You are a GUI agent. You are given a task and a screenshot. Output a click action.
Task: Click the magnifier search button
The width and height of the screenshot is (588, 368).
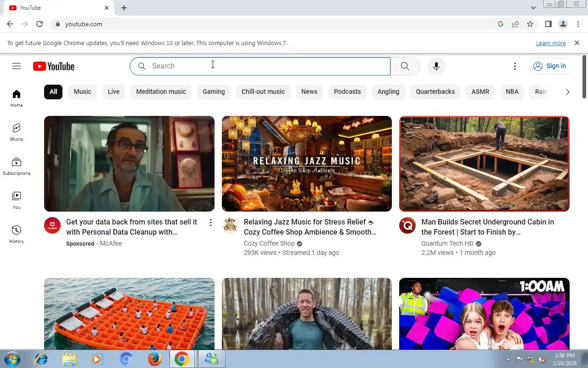tap(405, 66)
